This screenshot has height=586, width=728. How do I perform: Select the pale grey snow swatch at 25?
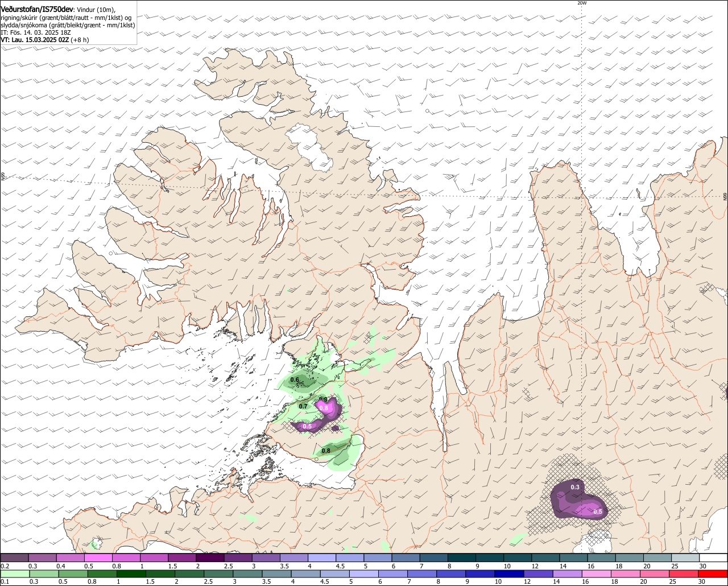tap(685, 558)
